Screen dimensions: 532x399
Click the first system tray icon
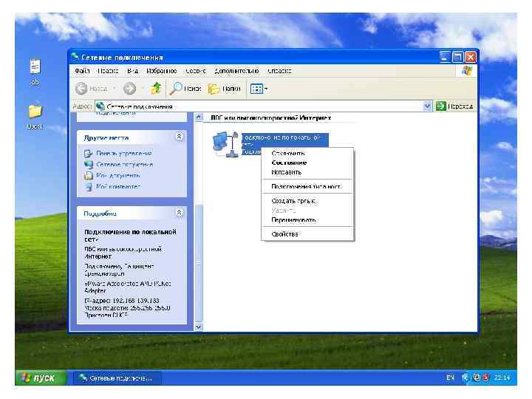tap(465, 378)
